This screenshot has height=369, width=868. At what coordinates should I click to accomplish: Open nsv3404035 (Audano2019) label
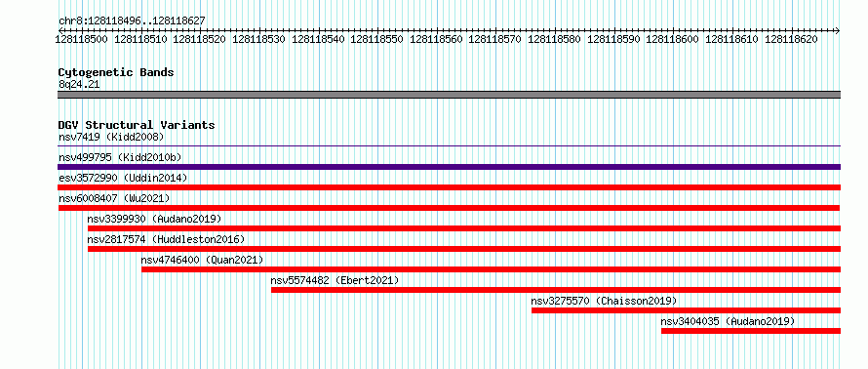point(728,321)
